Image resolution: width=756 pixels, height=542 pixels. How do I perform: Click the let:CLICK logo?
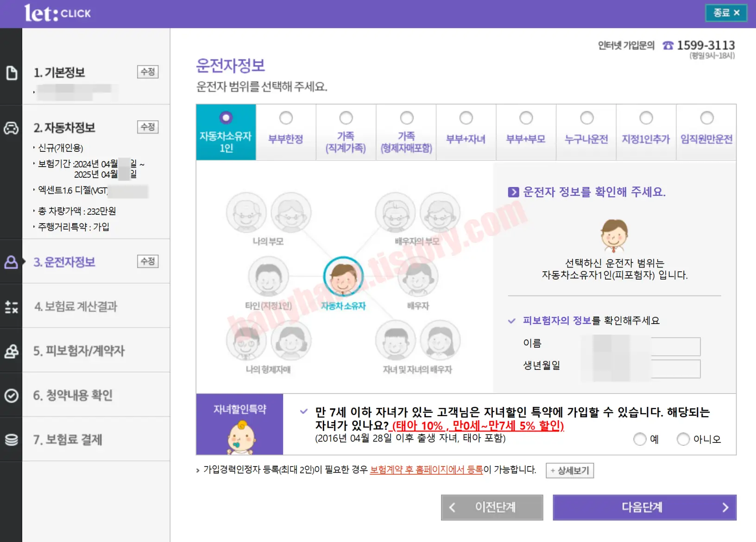[x=58, y=13]
